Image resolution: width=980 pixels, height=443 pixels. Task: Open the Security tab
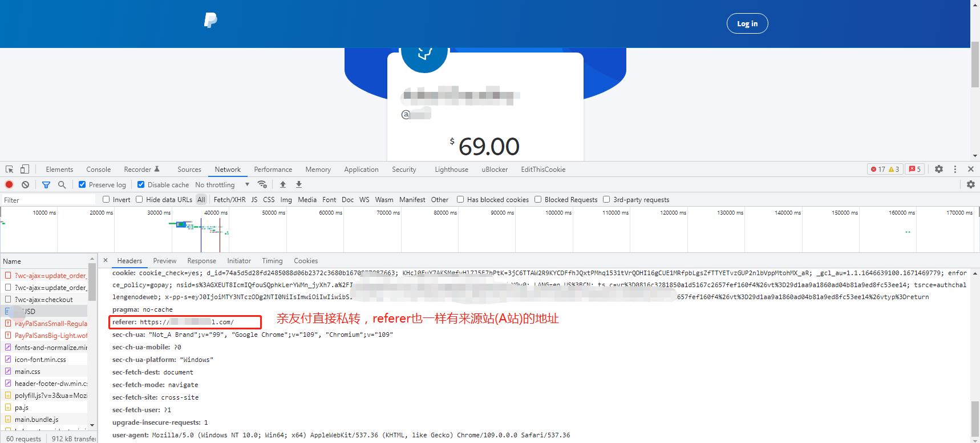404,170
